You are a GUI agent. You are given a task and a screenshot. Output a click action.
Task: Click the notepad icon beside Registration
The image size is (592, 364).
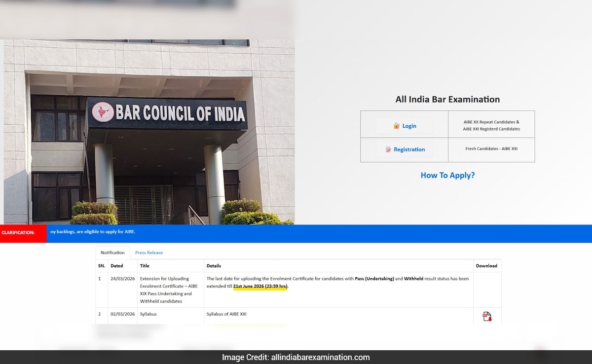click(x=388, y=149)
